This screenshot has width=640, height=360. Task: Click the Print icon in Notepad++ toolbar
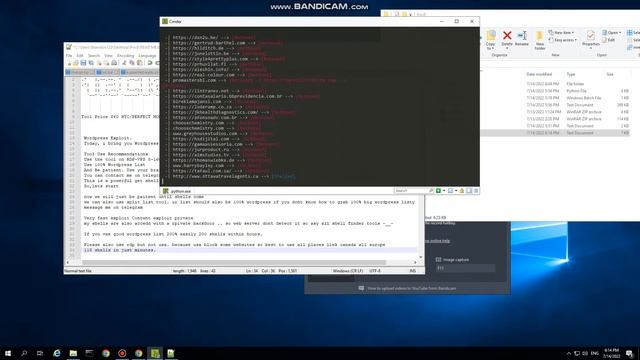click(x=114, y=63)
